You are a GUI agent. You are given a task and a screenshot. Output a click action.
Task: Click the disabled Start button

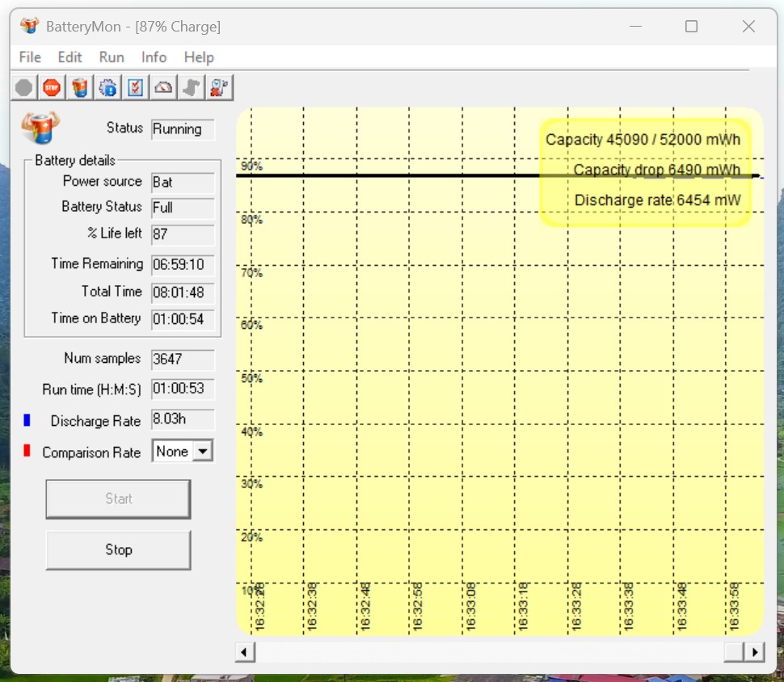pos(118,499)
